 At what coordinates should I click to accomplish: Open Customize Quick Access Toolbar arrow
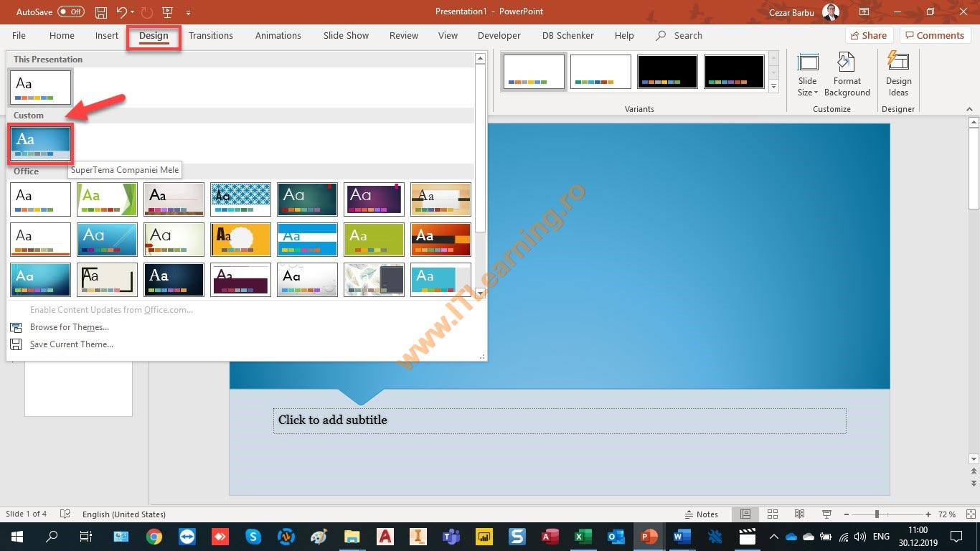(x=188, y=12)
